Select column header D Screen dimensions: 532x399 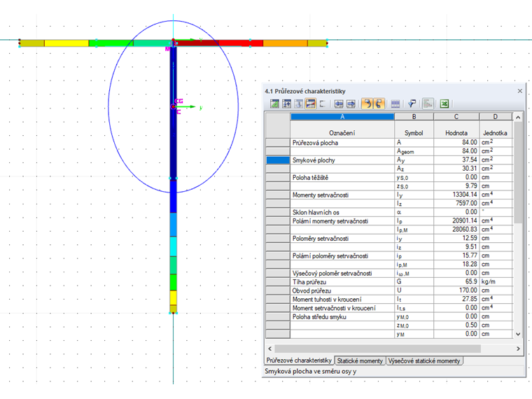(496, 117)
